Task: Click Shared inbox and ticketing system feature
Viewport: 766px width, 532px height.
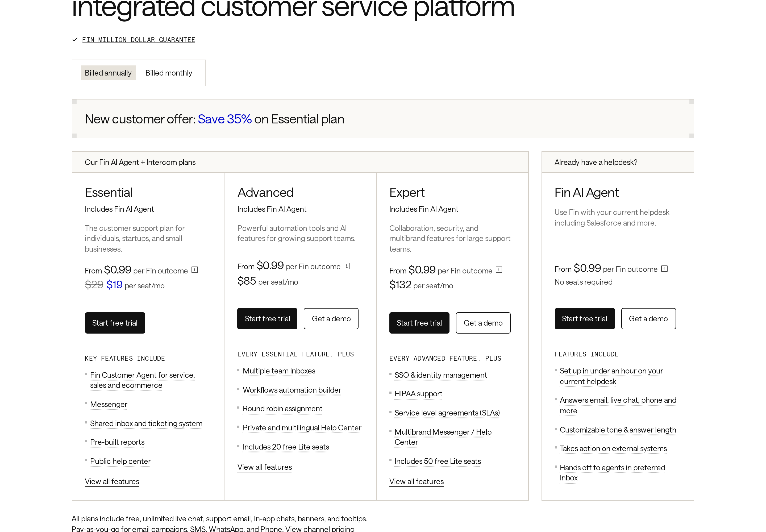Action: (x=146, y=423)
